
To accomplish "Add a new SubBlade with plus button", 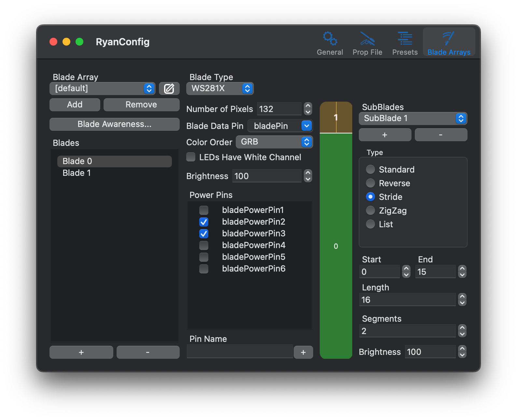I will [384, 135].
